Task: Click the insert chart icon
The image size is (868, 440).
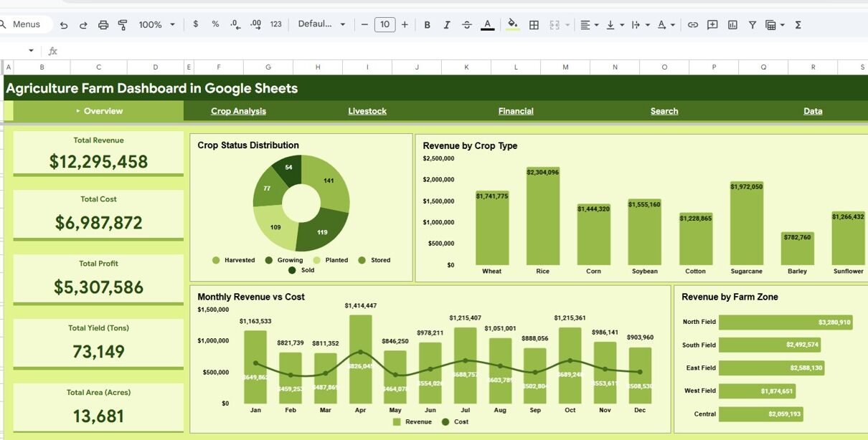Action: (732, 25)
